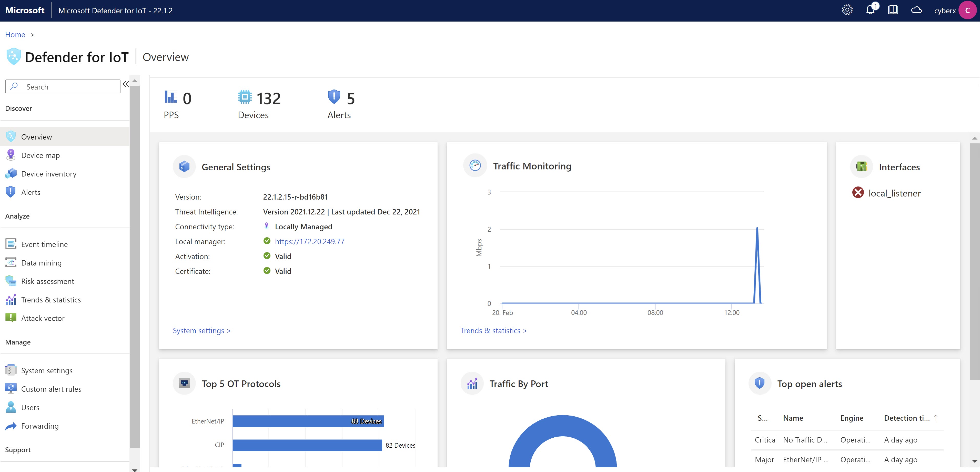Viewport: 980px width, 472px height.
Task: Open Device inventory menu item
Action: click(65, 174)
